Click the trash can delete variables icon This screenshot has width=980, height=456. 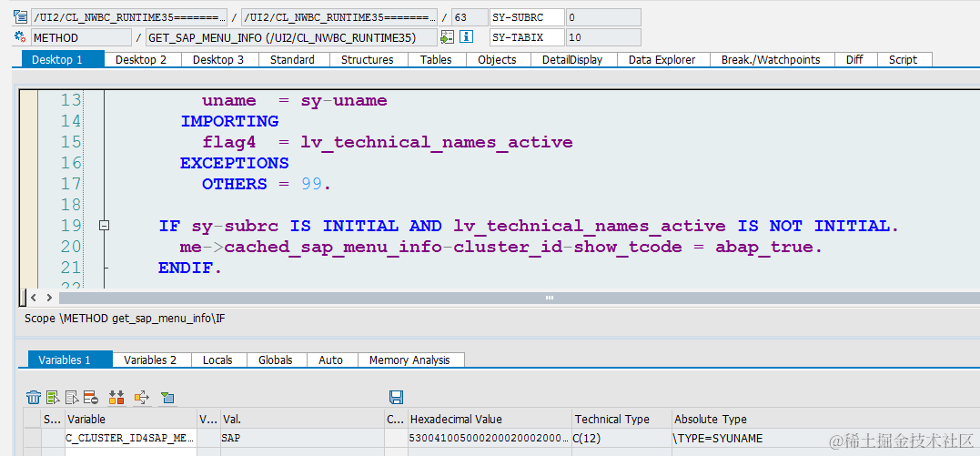(x=34, y=397)
